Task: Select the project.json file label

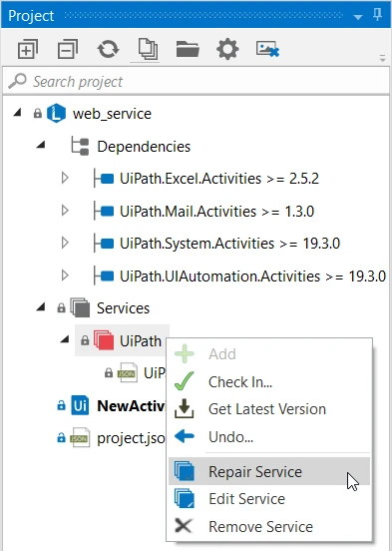Action: coord(131,438)
